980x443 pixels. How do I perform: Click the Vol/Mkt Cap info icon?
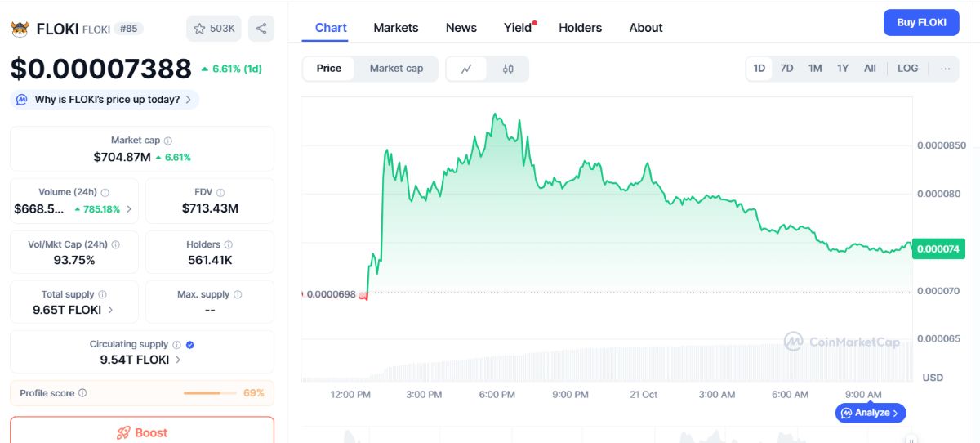click(116, 244)
